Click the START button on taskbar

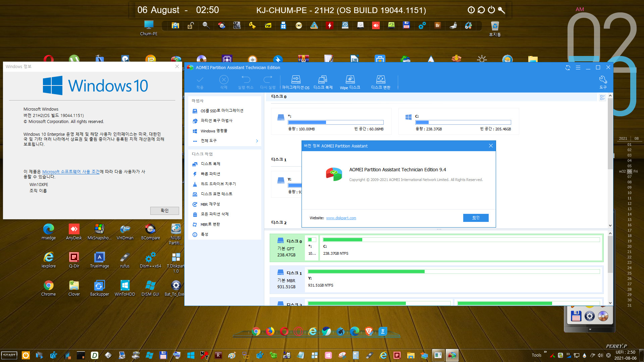[9, 355]
